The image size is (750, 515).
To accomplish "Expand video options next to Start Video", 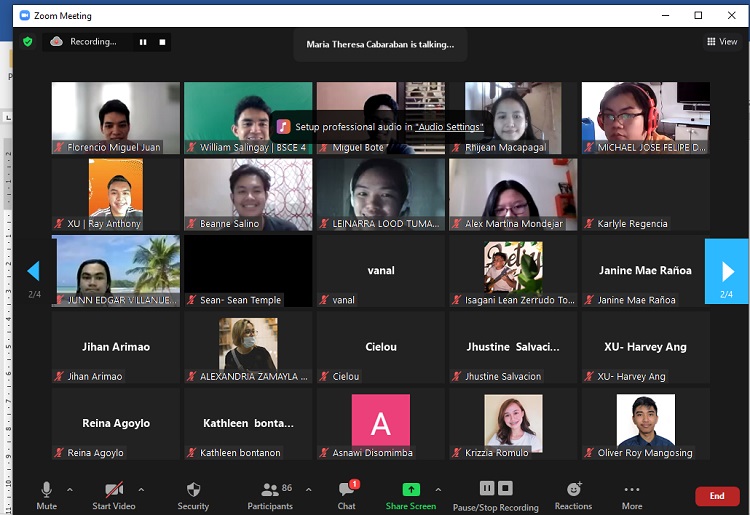I will [141, 490].
